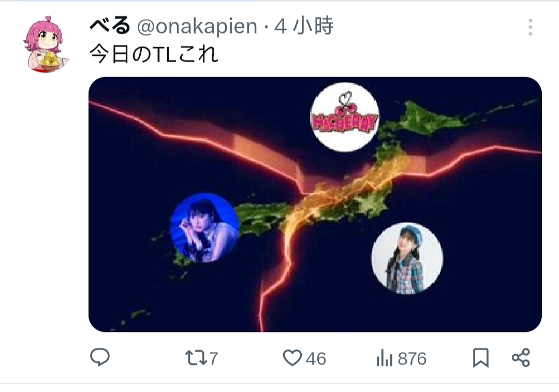Retweet the post using the arrows icon
The height and width of the screenshot is (392, 559).
coord(196,358)
